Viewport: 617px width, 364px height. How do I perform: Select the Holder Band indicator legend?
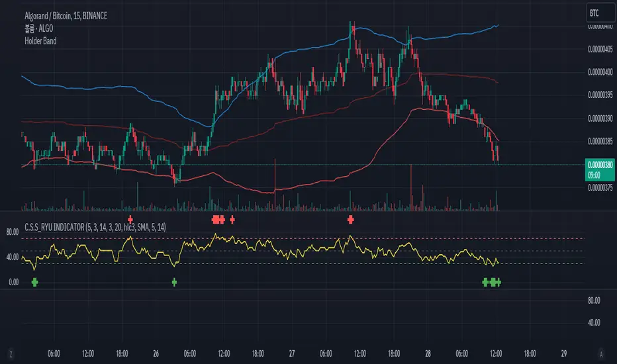pos(40,41)
